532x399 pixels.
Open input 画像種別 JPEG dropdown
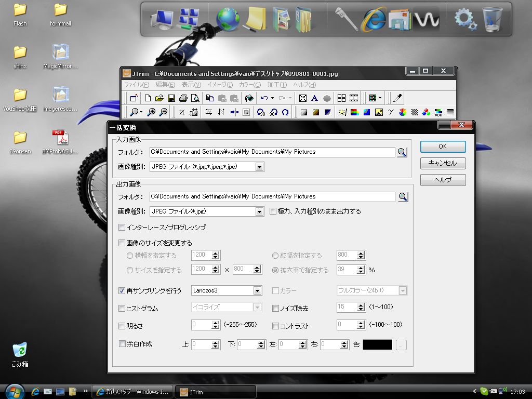click(259, 167)
